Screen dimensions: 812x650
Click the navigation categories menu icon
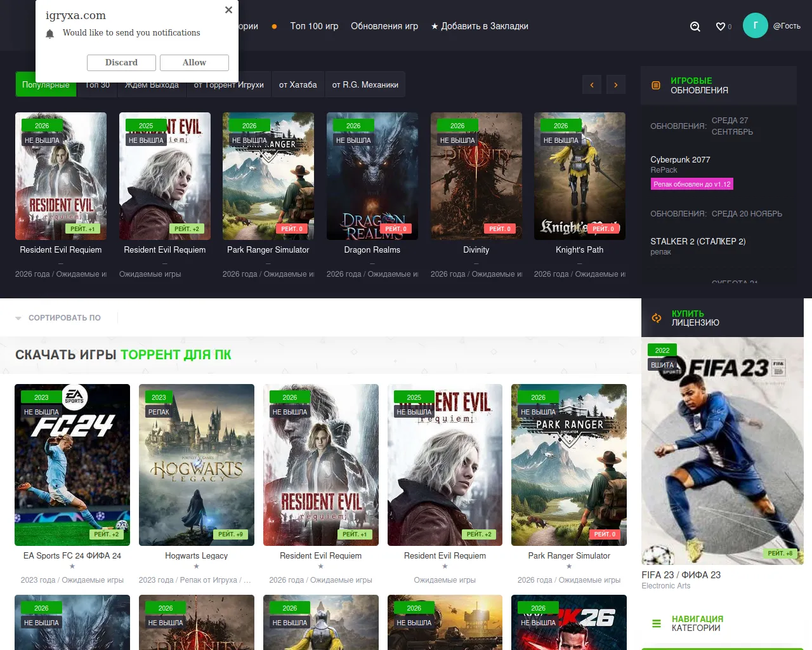[657, 623]
